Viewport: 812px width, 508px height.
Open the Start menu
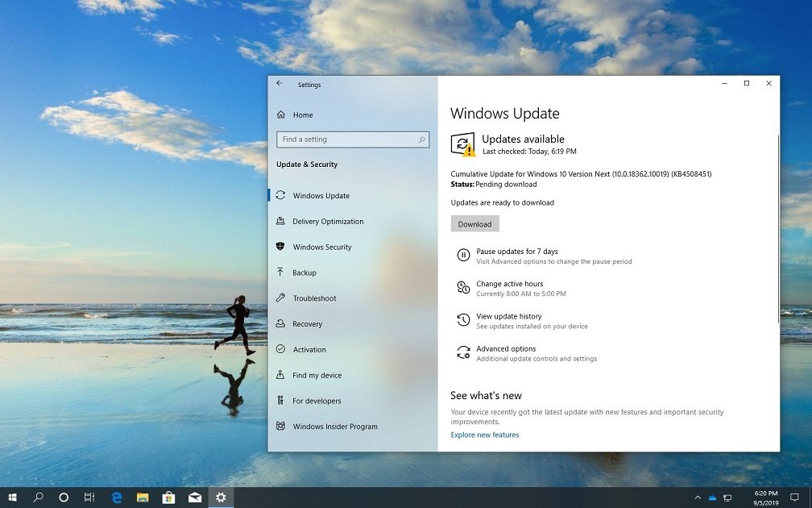click(x=12, y=498)
